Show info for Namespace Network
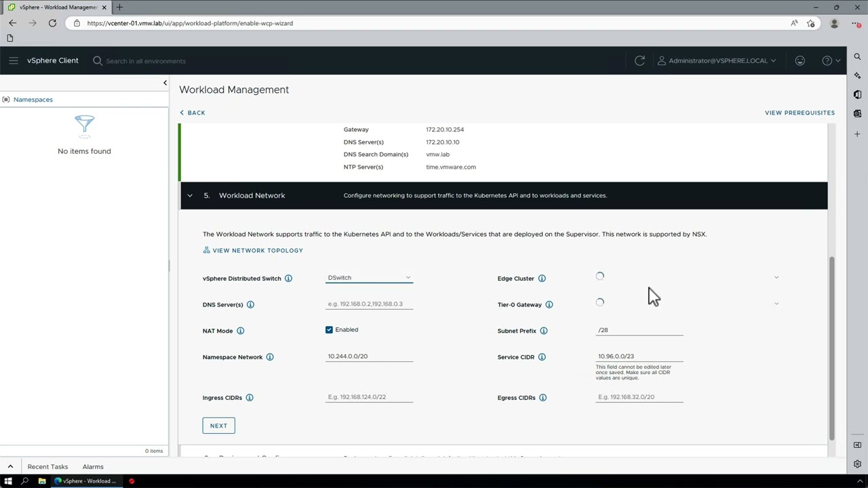Viewport: 868px width, 488px height. pyautogui.click(x=270, y=357)
